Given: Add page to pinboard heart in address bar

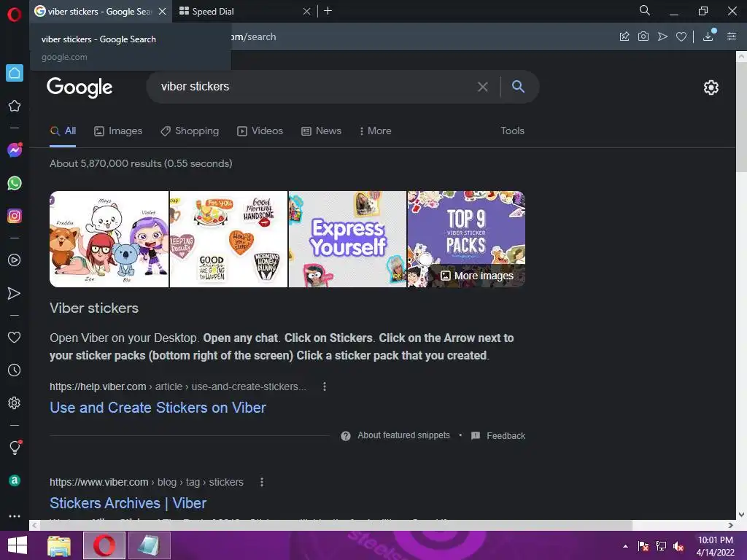Looking at the screenshot, I should tap(681, 36).
